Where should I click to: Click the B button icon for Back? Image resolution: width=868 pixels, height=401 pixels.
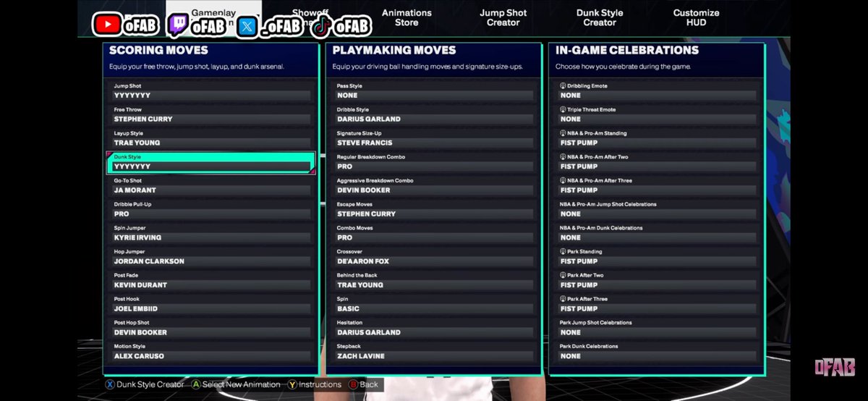coord(354,384)
